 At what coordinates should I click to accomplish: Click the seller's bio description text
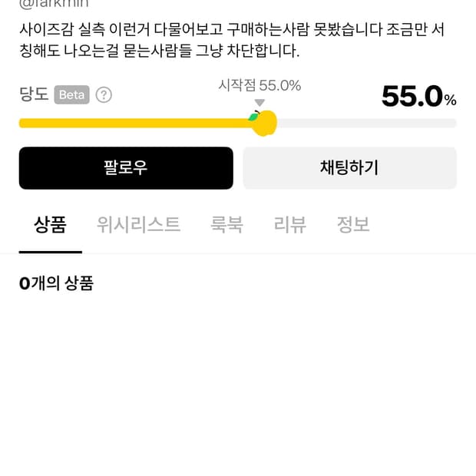[230, 41]
